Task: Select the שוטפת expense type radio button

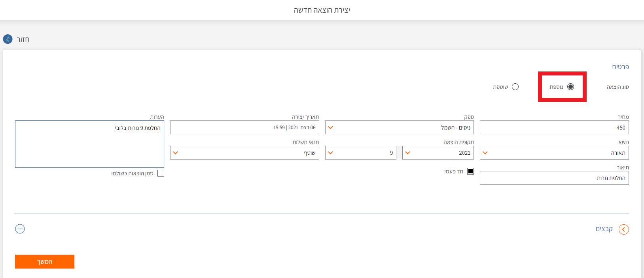Action: pyautogui.click(x=515, y=87)
